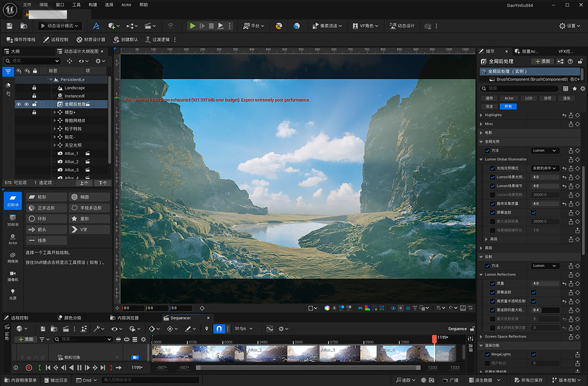Viewport: 588px width, 386px height.
Task: Click the details help question mark icon
Action: point(571,61)
